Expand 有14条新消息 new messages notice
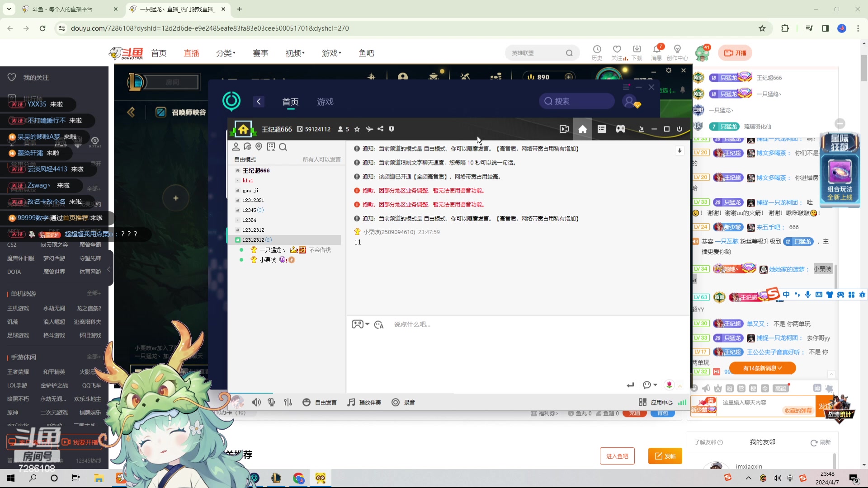The height and width of the screenshot is (488, 868). 762,368
